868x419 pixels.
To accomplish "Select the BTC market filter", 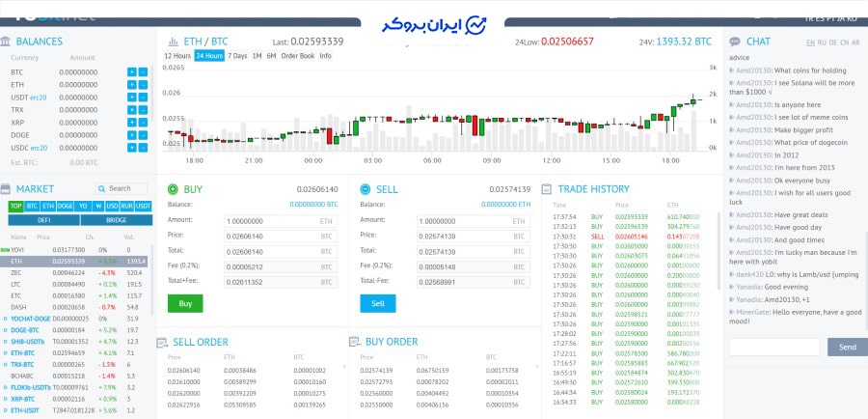I will [32, 206].
